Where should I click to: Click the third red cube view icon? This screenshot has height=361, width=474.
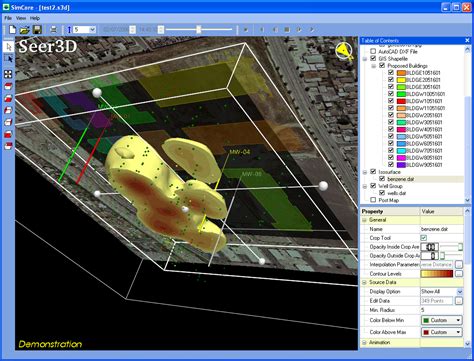8,110
